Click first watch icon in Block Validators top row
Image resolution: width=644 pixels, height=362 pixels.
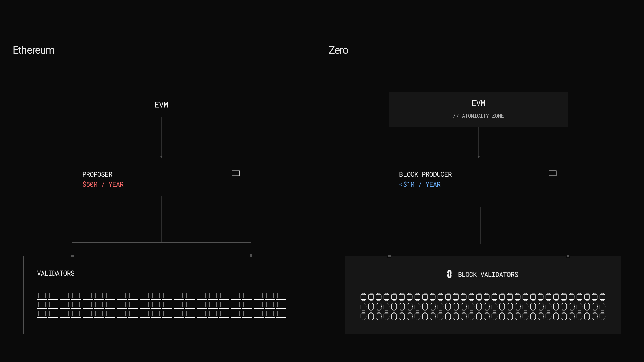[363, 297]
